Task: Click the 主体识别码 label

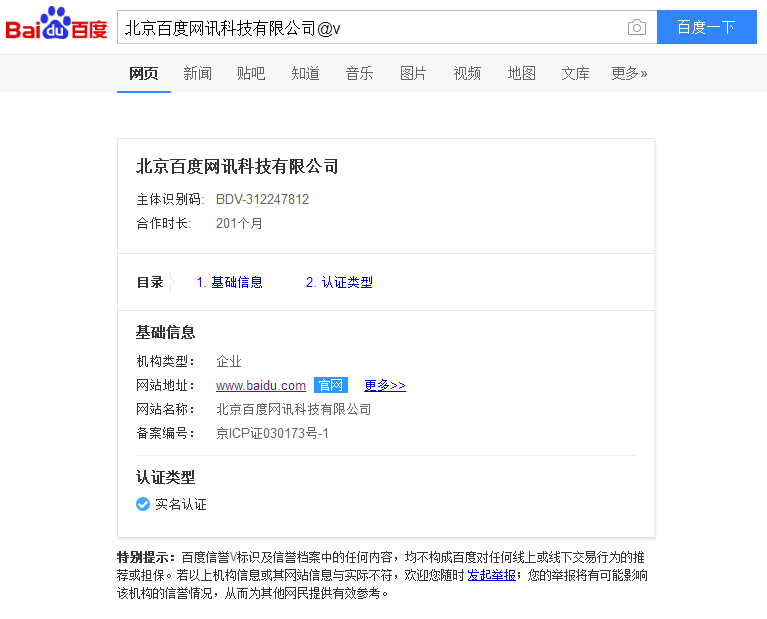Action: click(170, 200)
